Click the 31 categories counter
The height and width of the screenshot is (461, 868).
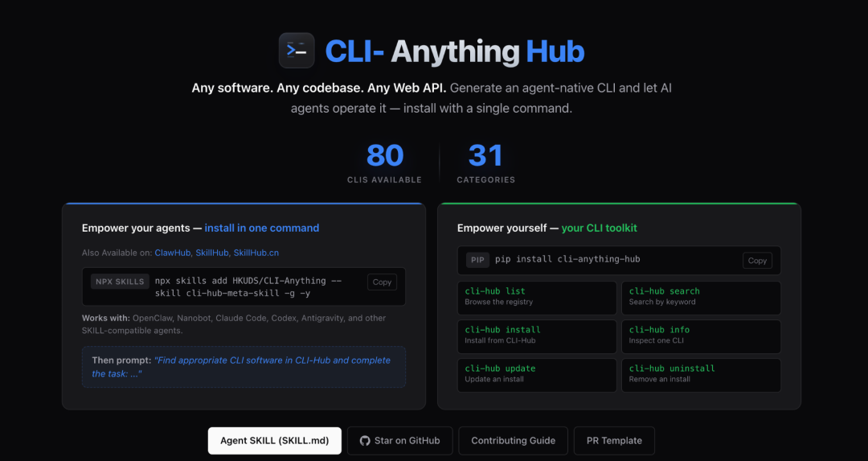coord(486,163)
